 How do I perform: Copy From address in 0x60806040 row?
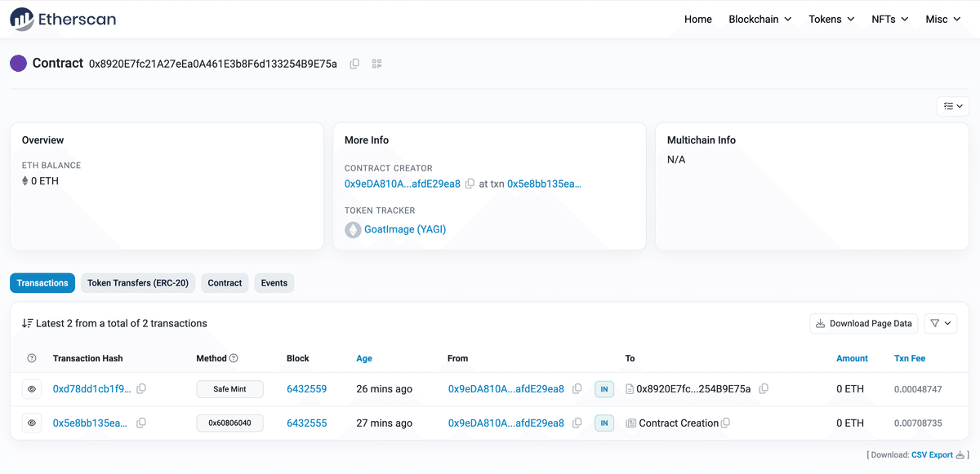[577, 423]
